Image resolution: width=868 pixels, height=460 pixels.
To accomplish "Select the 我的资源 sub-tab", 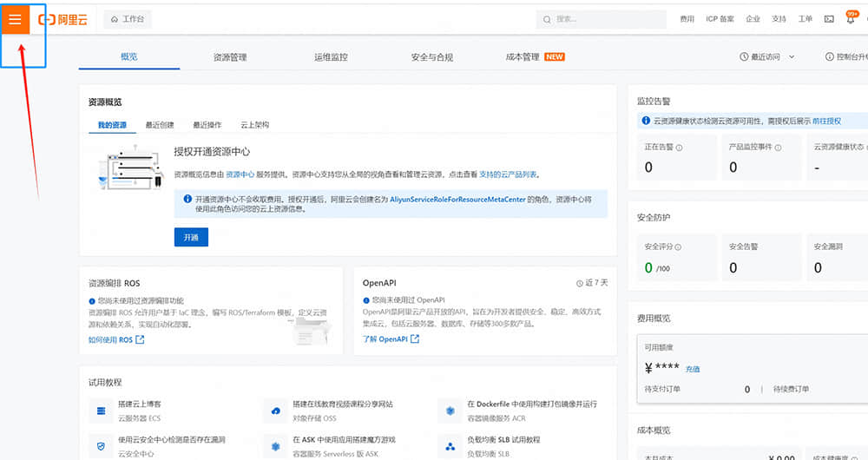I will 112,125.
